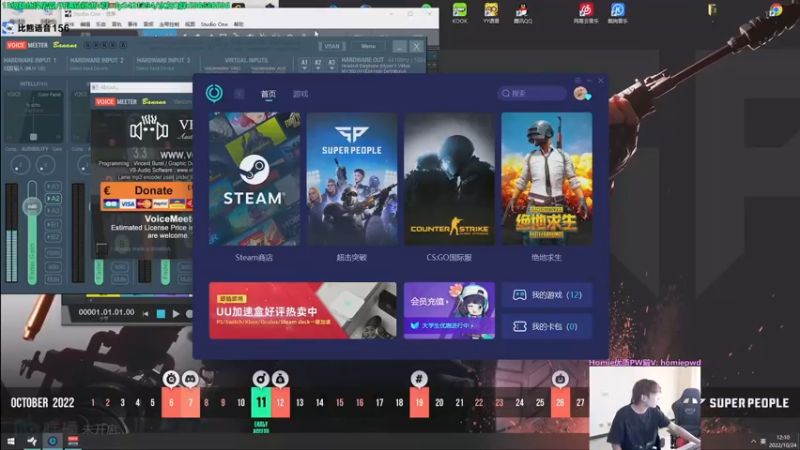Image resolution: width=800 pixels, height=450 pixels.
Task: Click the Discord icon above day 7
Action: click(x=190, y=379)
